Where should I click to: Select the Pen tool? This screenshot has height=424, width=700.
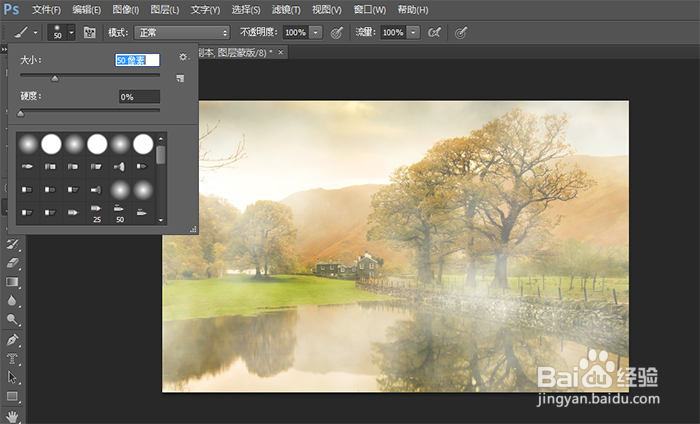(12, 340)
